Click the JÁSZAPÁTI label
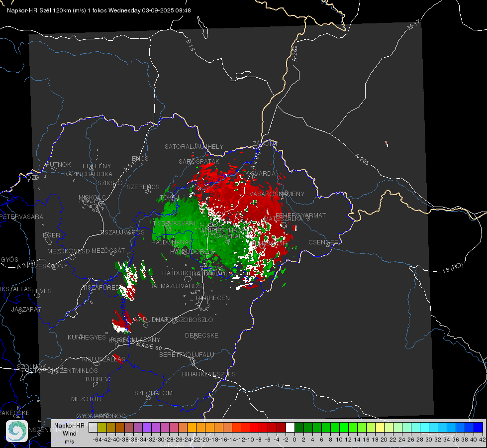Viewport: 487px width, 448px height. click(27, 309)
